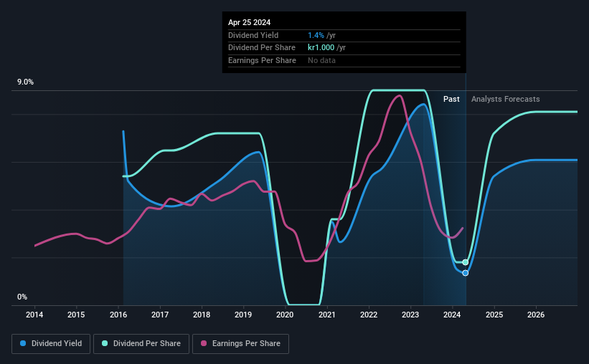The image size is (589, 364).
Task: Select the 2016 x-axis label
Action: tap(118, 315)
